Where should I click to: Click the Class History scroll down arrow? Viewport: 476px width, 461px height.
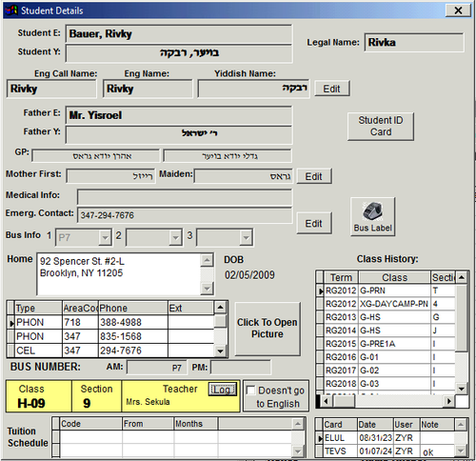(x=462, y=389)
